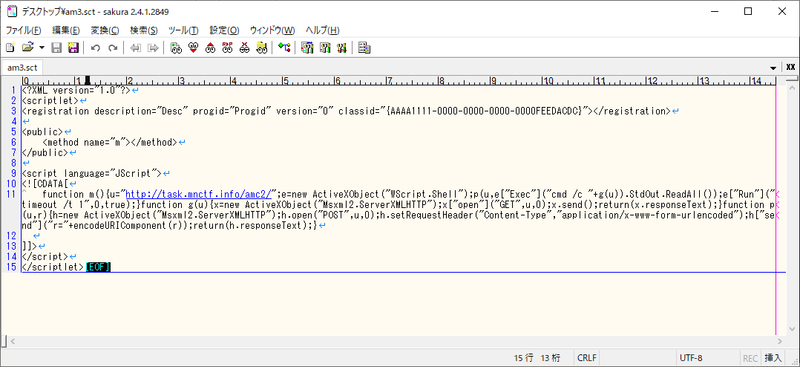Click the grey Save floppy icon
The width and height of the screenshot is (800, 367).
tap(57, 48)
